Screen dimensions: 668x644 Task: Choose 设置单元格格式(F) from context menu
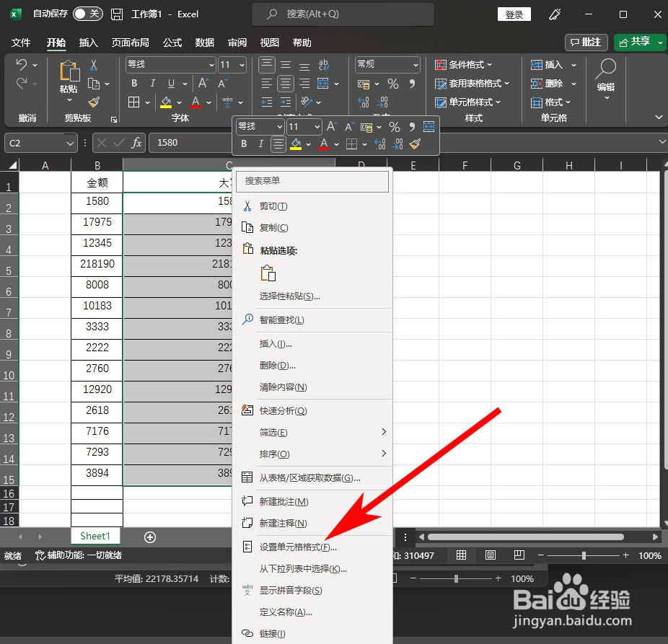(312, 547)
